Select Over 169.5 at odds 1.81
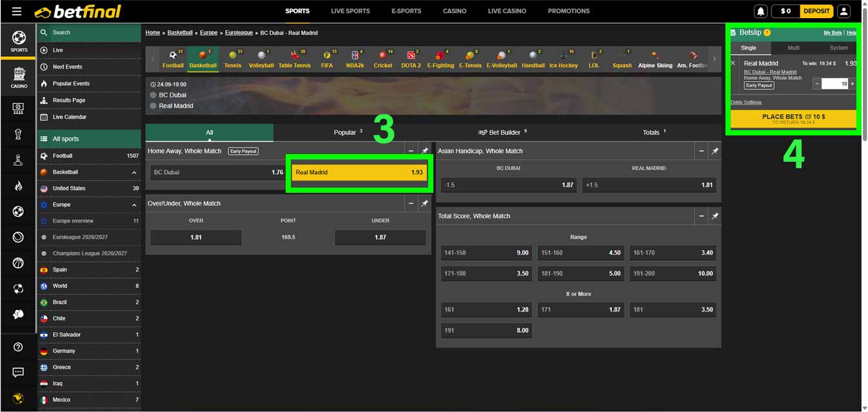 (196, 237)
